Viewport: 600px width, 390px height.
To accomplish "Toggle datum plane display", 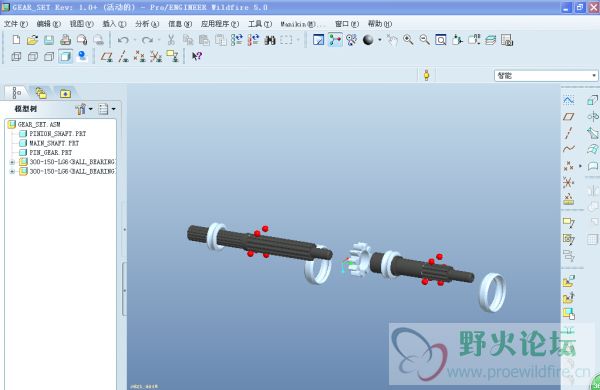I will [106, 57].
